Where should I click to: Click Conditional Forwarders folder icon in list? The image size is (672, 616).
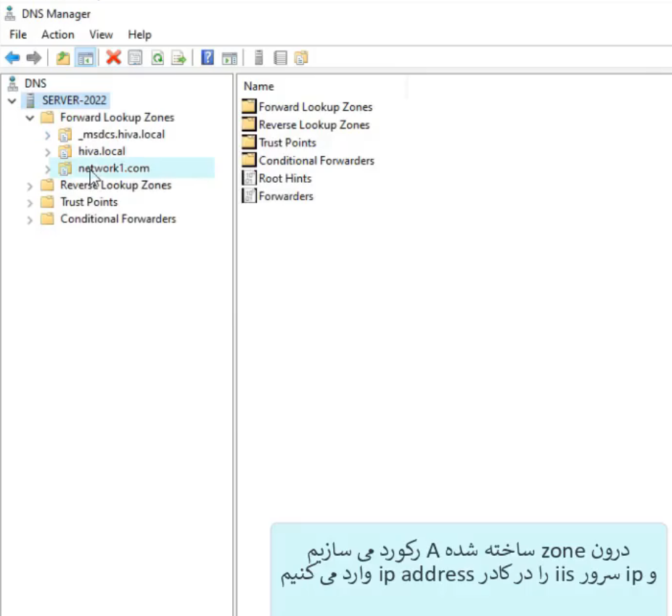(249, 160)
